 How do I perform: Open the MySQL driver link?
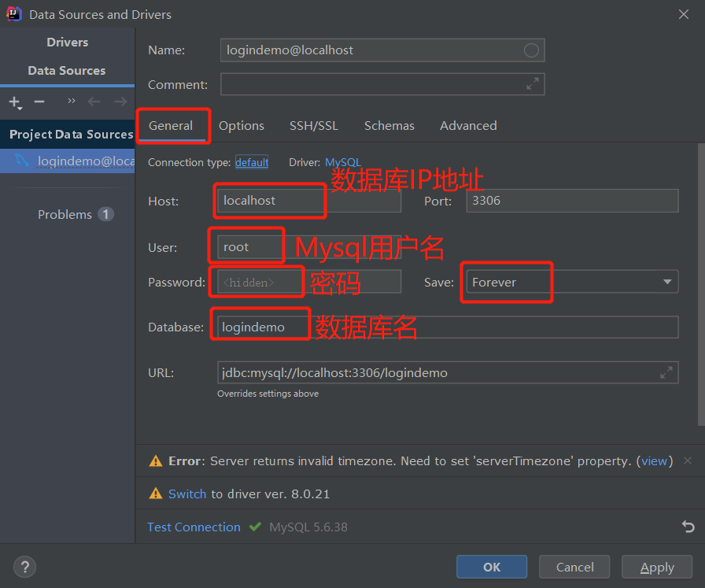click(342, 162)
